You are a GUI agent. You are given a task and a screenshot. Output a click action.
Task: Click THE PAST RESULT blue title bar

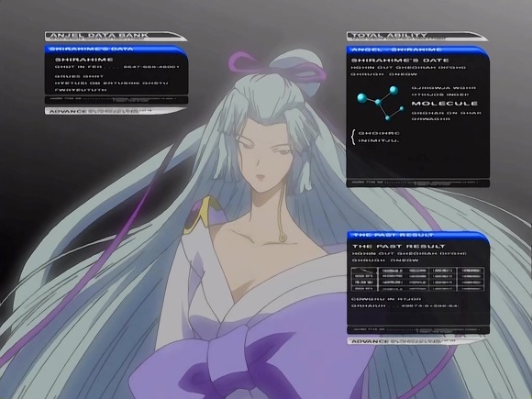coord(418,236)
